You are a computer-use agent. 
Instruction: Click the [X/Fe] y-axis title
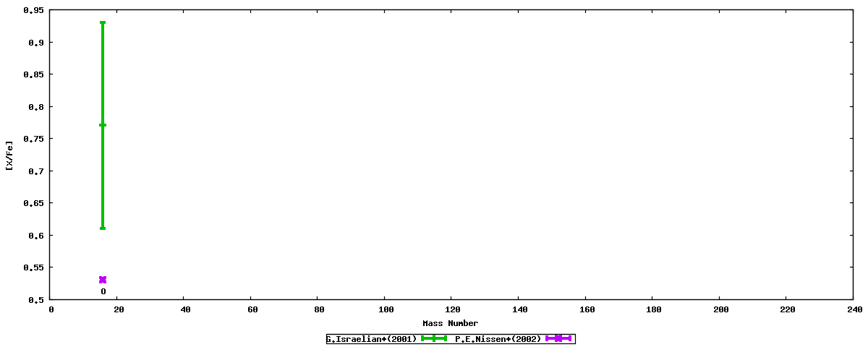tap(9, 155)
